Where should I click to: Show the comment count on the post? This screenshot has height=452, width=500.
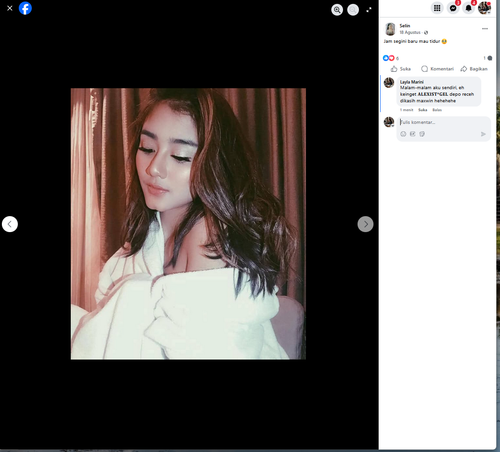pos(488,58)
